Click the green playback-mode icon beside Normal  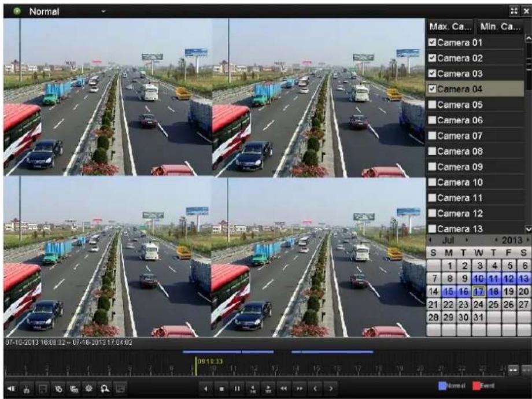[17, 11]
